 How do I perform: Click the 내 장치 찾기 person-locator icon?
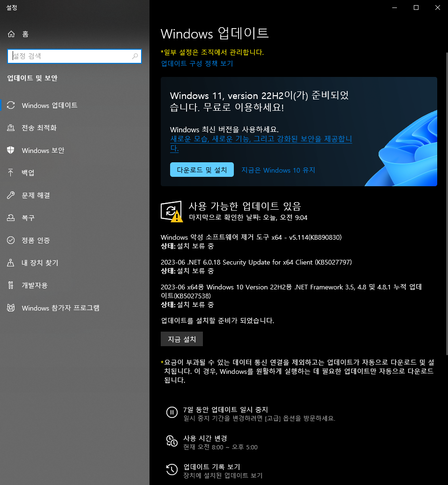(11, 263)
